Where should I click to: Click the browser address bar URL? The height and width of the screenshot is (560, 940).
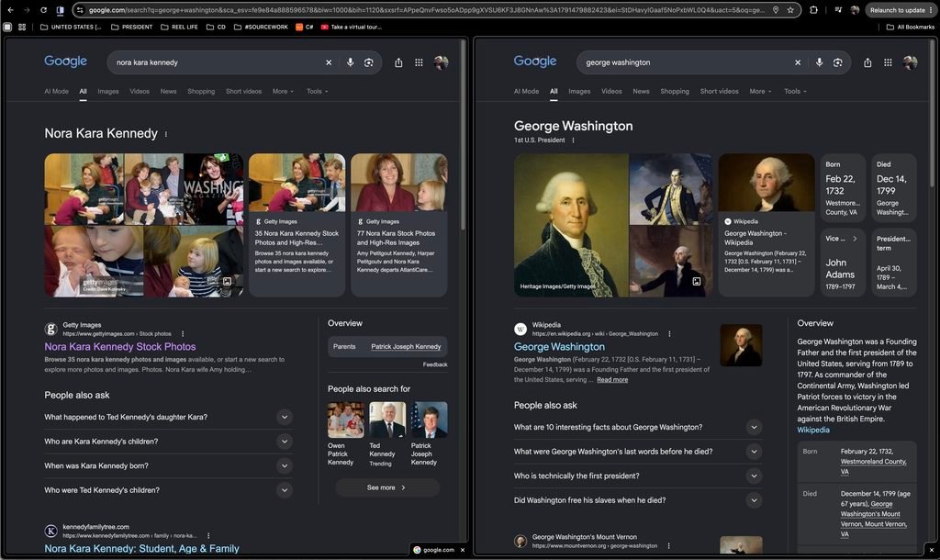tap(427, 10)
